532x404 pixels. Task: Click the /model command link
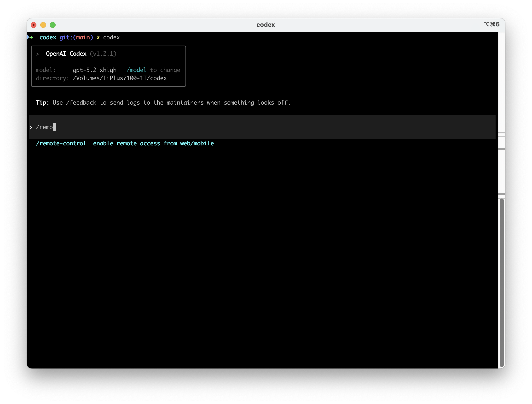(136, 70)
